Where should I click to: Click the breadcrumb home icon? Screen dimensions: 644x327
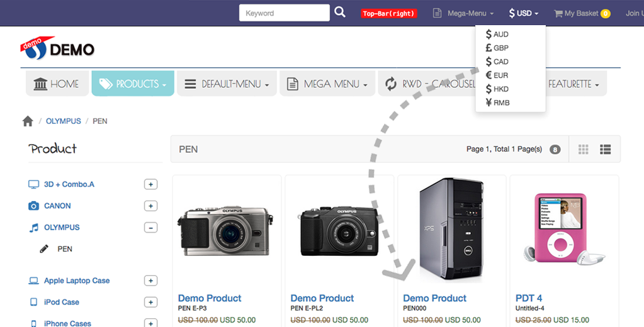[x=28, y=121]
